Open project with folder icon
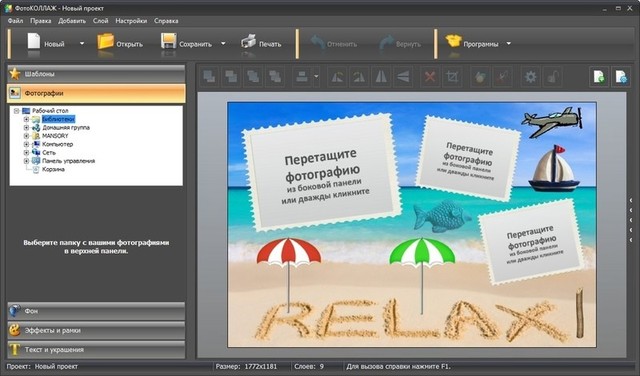 (106, 42)
